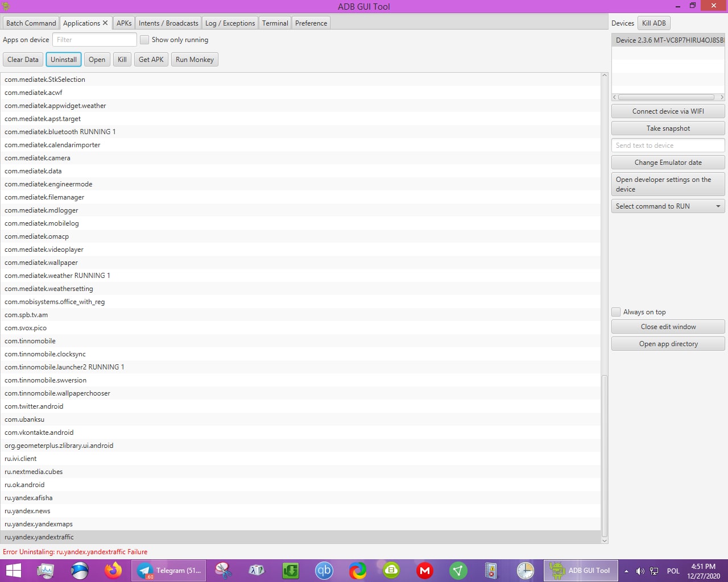
Task: Open the Intents / Broadcasts tab
Action: pos(168,23)
